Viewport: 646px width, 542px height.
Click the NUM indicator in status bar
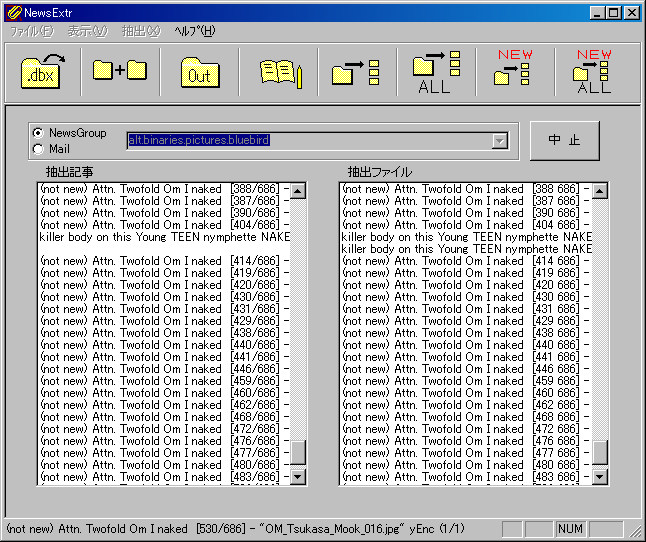click(x=570, y=528)
